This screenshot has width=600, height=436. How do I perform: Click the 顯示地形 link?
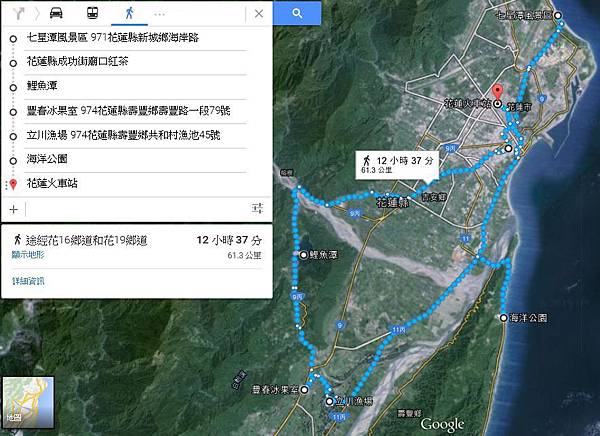click(x=28, y=255)
